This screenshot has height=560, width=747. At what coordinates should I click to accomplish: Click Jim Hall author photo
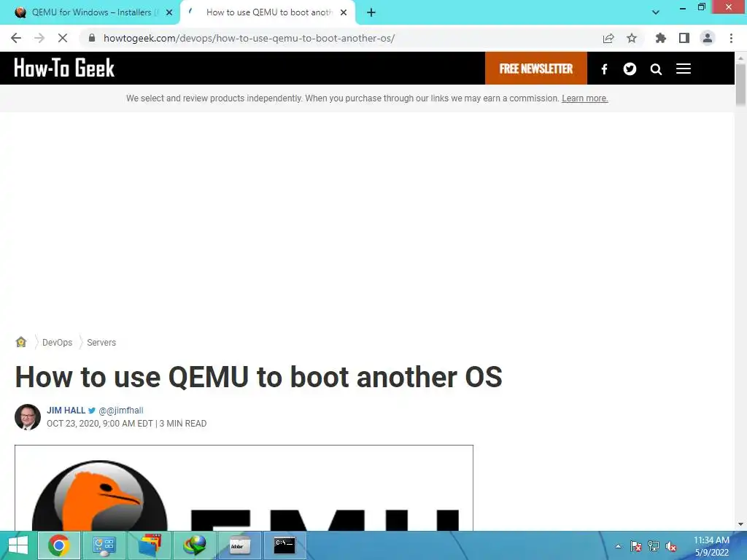[x=28, y=417]
